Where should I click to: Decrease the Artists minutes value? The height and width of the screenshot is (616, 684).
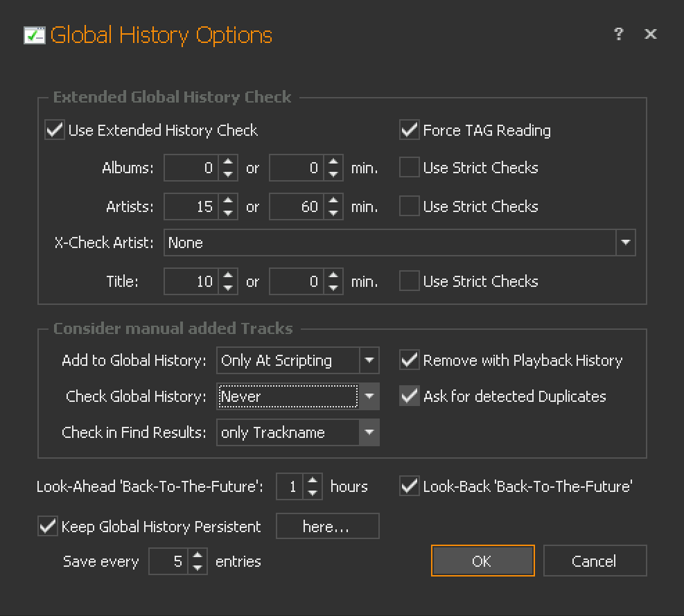click(x=333, y=213)
